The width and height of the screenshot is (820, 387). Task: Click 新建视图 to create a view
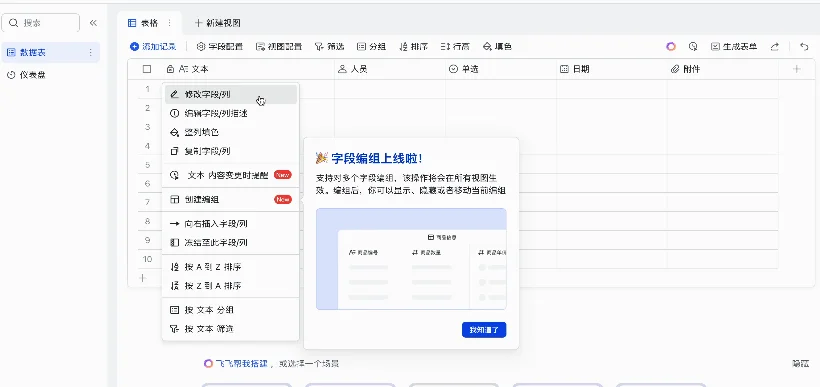click(x=218, y=23)
